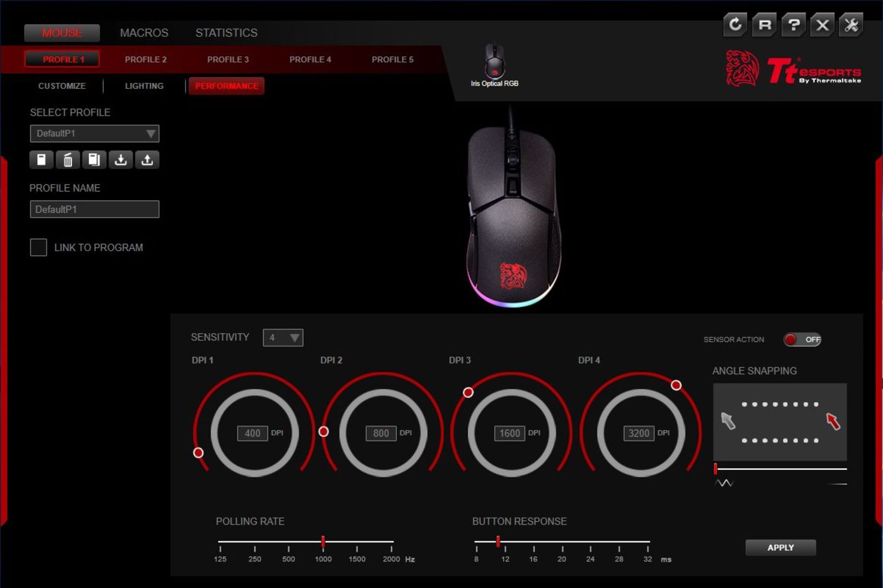883x588 pixels.
Task: Switch to the Statistics tab
Action: pos(227,32)
